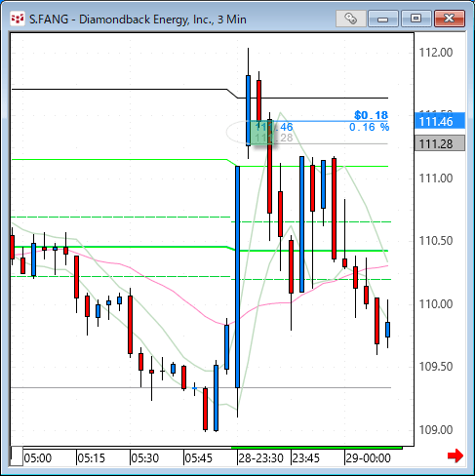Click the 29-00:00 time axis label
This screenshot has height=476, width=475.
368,458
